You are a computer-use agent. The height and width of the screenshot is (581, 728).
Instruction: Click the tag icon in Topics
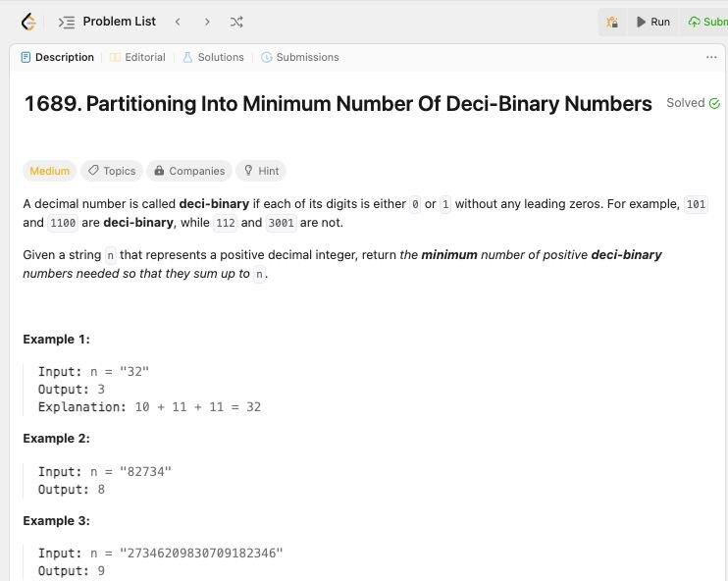[x=93, y=171]
